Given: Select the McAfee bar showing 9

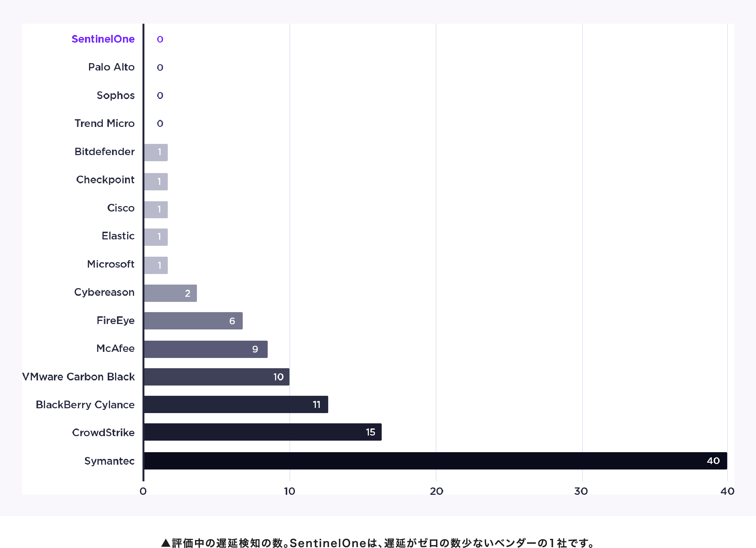Looking at the screenshot, I should [206, 349].
